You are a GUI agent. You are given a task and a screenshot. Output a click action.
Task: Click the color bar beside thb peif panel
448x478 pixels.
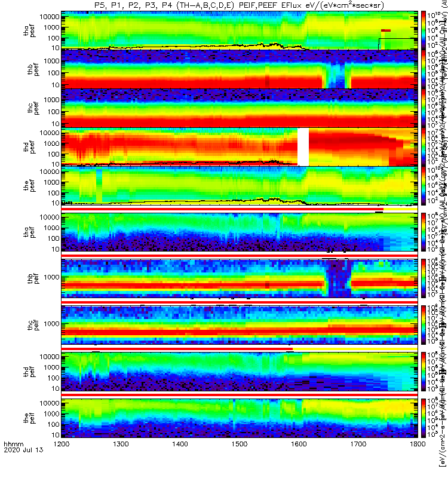coord(424,278)
